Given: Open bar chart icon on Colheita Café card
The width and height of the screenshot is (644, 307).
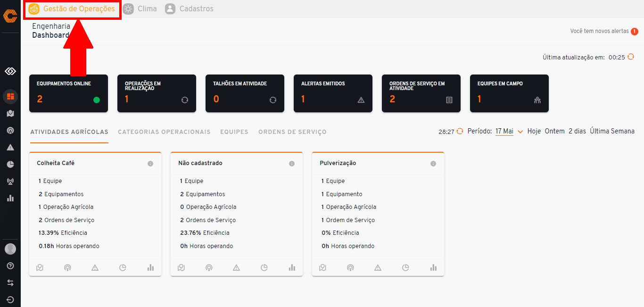Looking at the screenshot, I should point(150,267).
